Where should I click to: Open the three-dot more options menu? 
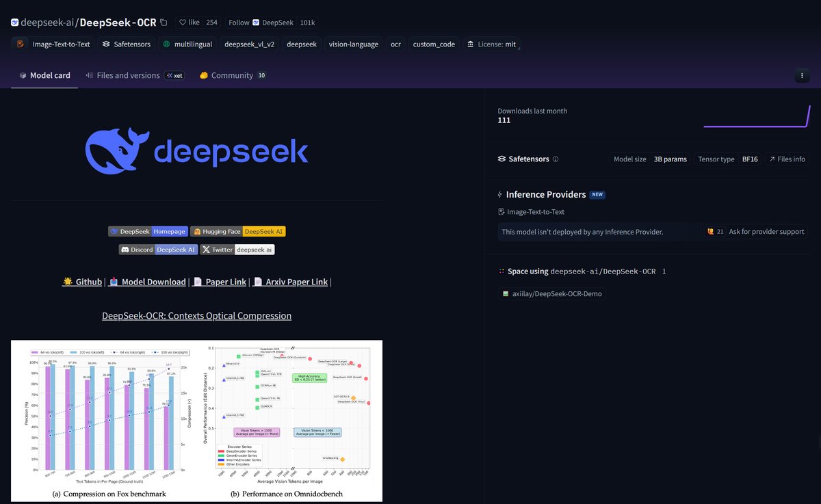tap(802, 75)
